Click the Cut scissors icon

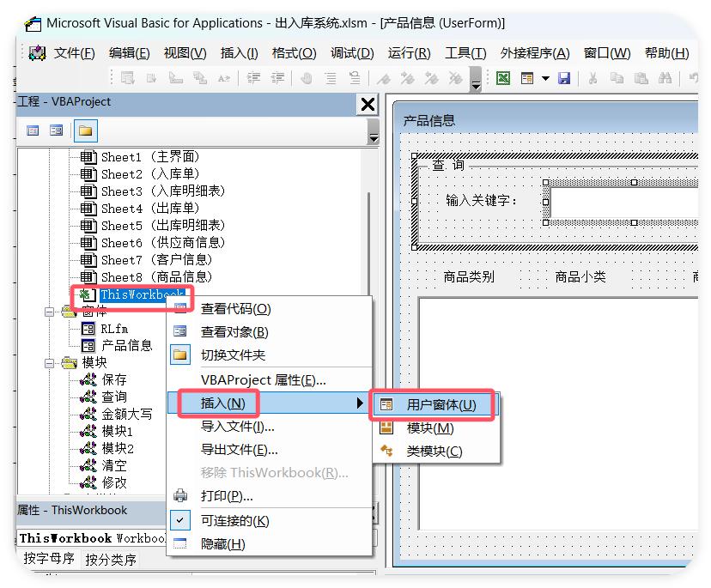point(592,78)
